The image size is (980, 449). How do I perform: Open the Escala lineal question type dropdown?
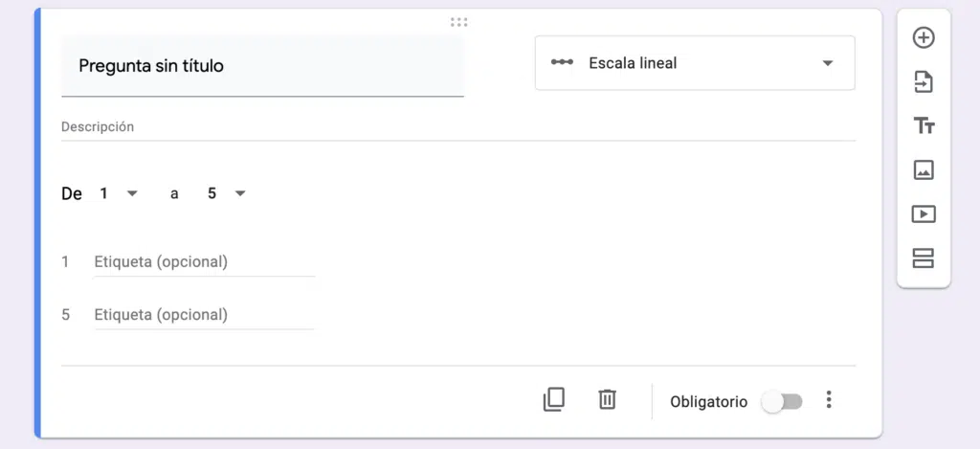[695, 63]
